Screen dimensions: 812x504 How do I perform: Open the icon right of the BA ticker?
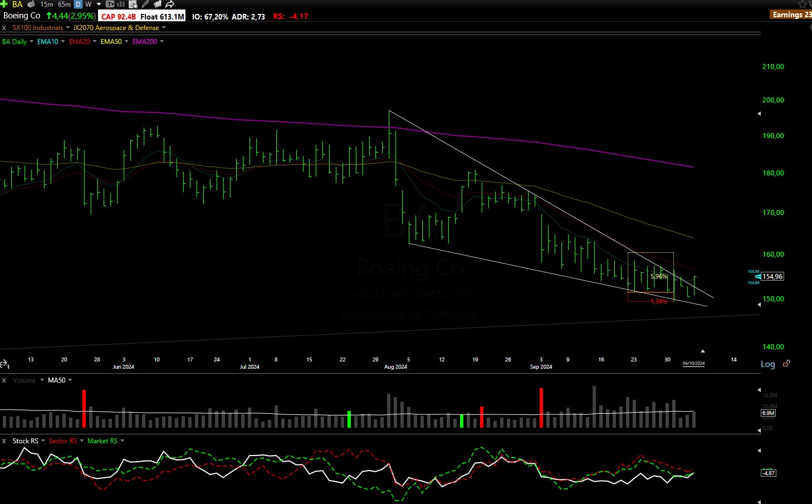[31, 4]
